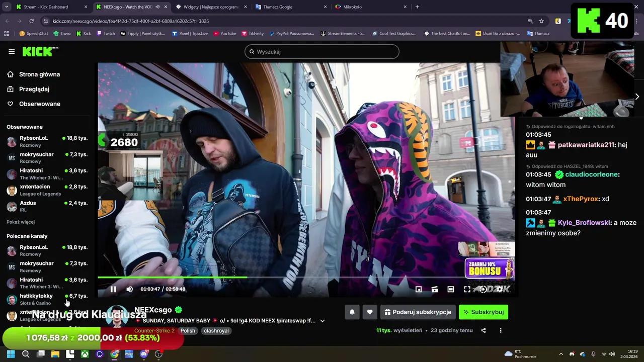Expand the stream title description

coord(323,321)
